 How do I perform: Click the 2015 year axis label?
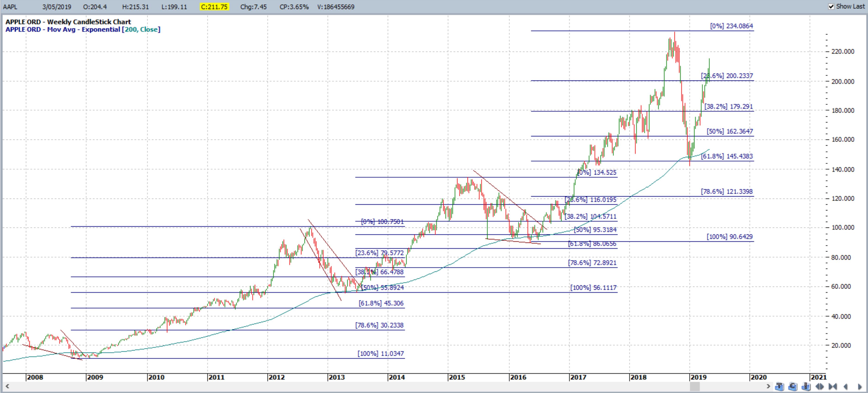click(457, 377)
